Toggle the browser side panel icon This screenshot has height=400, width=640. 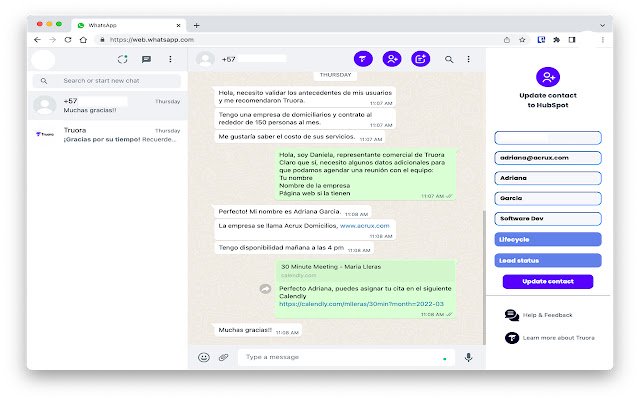coord(572,40)
